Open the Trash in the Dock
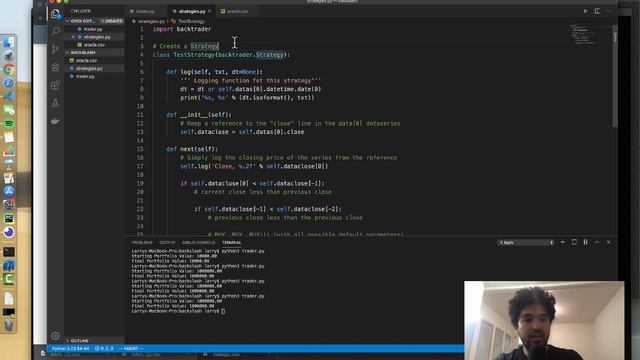Screen dimensions: 640x360 pos(9,325)
